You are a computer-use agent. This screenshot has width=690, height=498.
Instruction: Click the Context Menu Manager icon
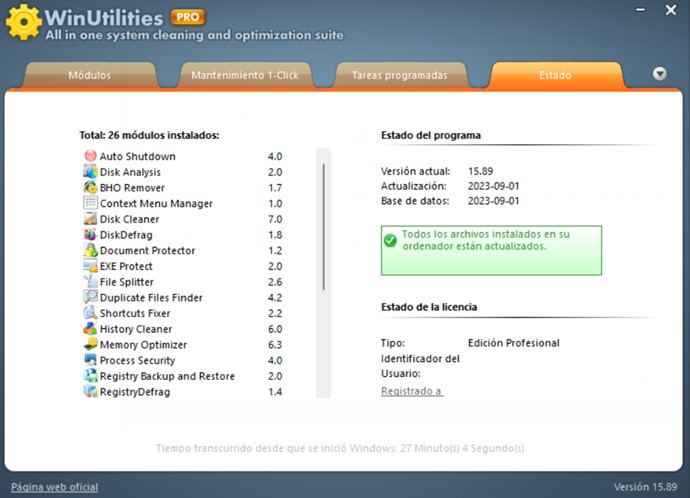point(90,203)
